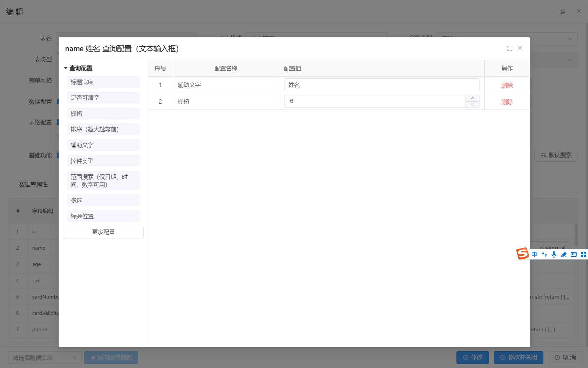Click the 更多配置 button
The height and width of the screenshot is (368, 588).
pyautogui.click(x=103, y=232)
